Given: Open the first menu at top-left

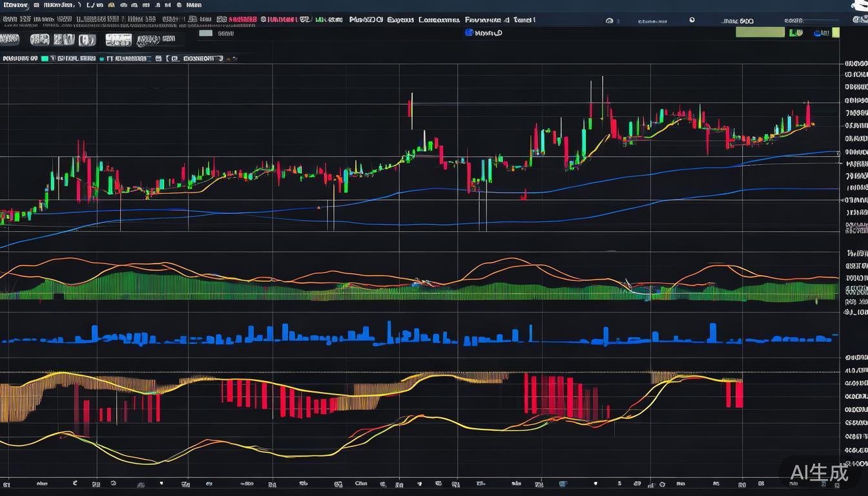Looking at the screenshot, I should (x=13, y=5).
